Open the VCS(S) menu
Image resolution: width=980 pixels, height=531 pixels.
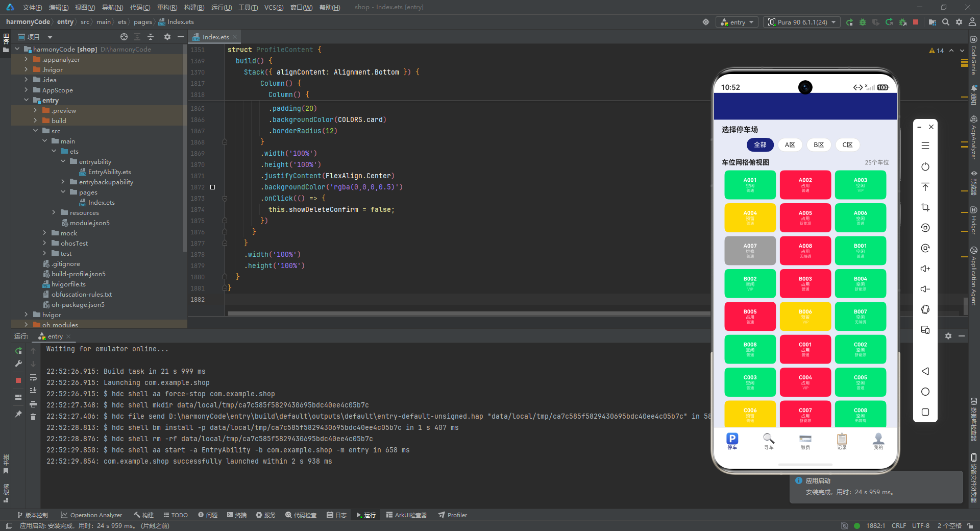[274, 7]
